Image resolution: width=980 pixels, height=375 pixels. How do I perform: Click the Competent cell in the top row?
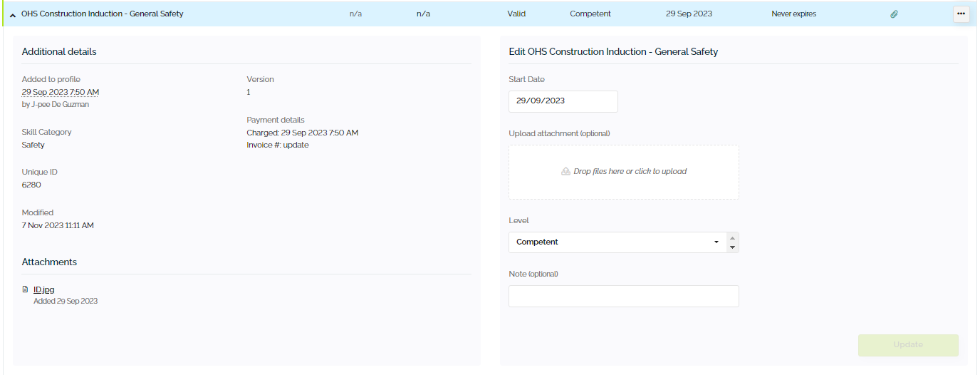[x=590, y=14]
